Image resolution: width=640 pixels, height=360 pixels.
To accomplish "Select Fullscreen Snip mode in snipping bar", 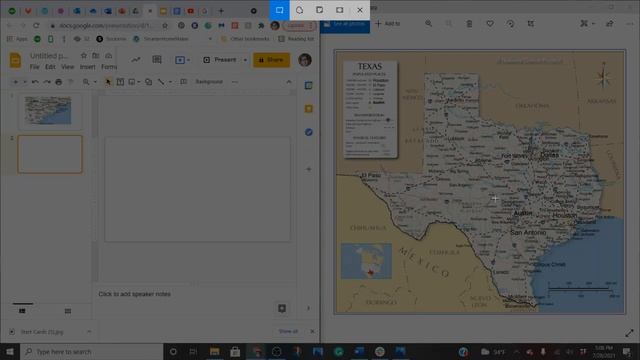I will (340, 10).
